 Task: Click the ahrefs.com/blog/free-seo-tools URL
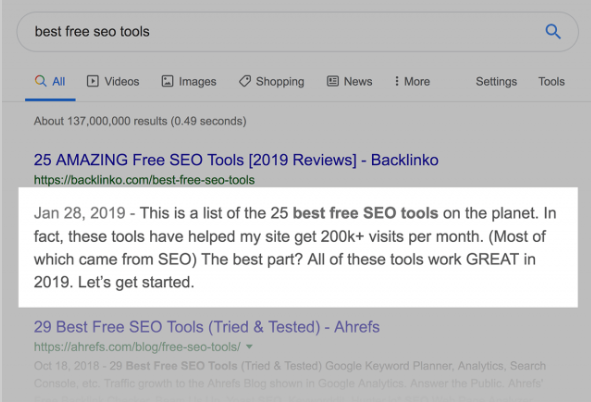[137, 347]
